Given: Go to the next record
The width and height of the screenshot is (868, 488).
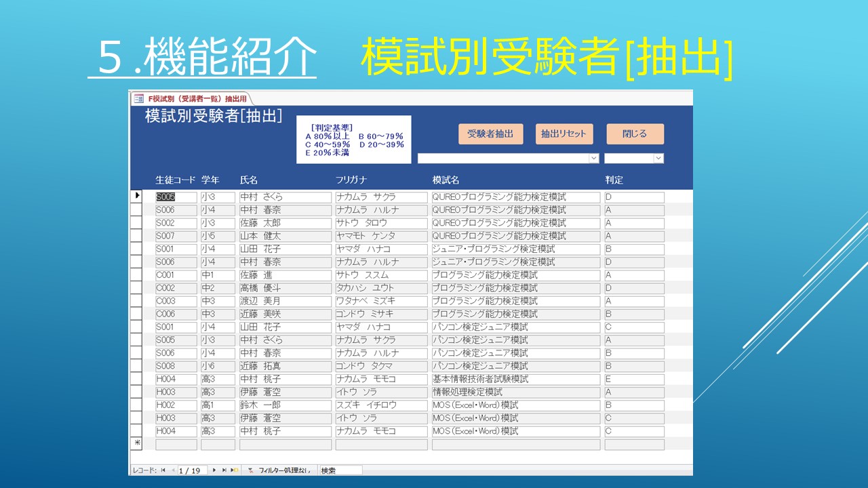Looking at the screenshot, I should click(x=215, y=470).
